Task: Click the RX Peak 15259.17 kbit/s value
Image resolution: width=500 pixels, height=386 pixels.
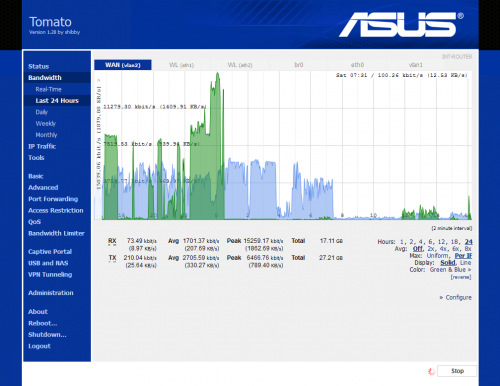Action: (263, 241)
